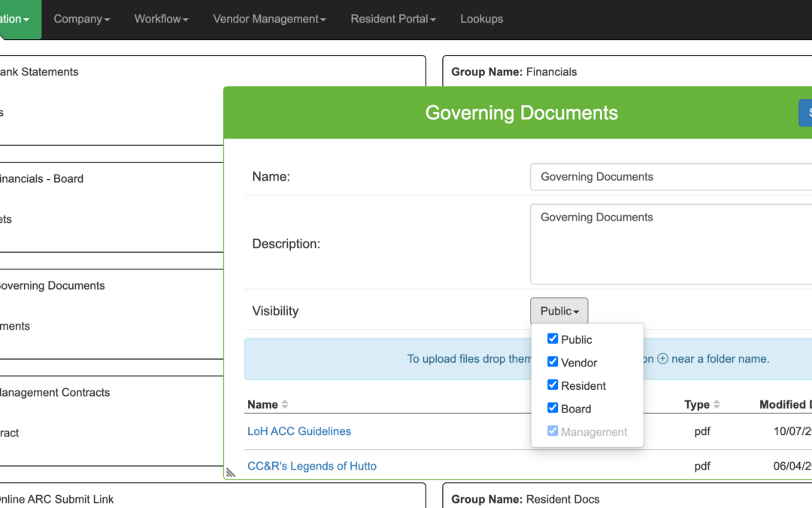Open the Vendor Management dropdown
Image resolution: width=812 pixels, height=508 pixels.
(x=269, y=19)
